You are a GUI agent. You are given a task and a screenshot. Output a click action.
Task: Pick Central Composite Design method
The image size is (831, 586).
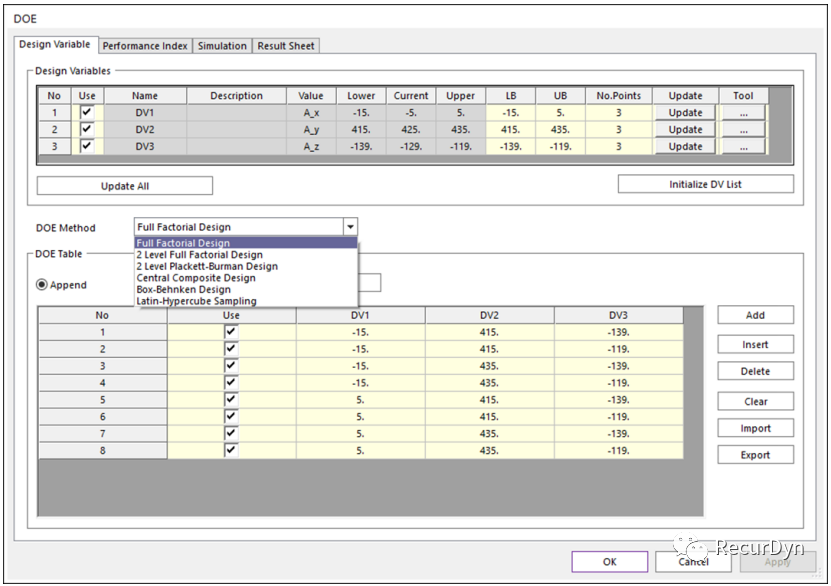[196, 278]
